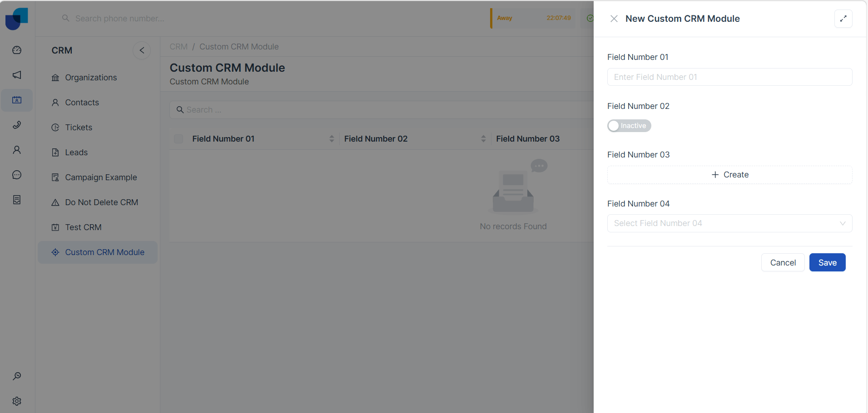Screen dimensions: 868x413
Task: Open the settings gear icon
Action: coord(17,401)
